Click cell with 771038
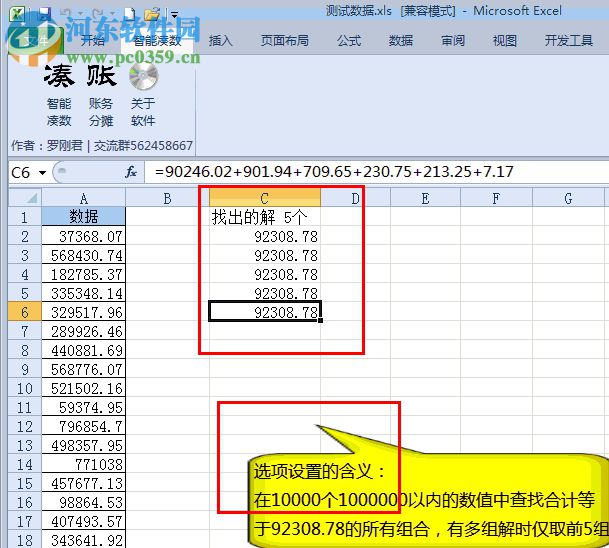 click(x=84, y=464)
